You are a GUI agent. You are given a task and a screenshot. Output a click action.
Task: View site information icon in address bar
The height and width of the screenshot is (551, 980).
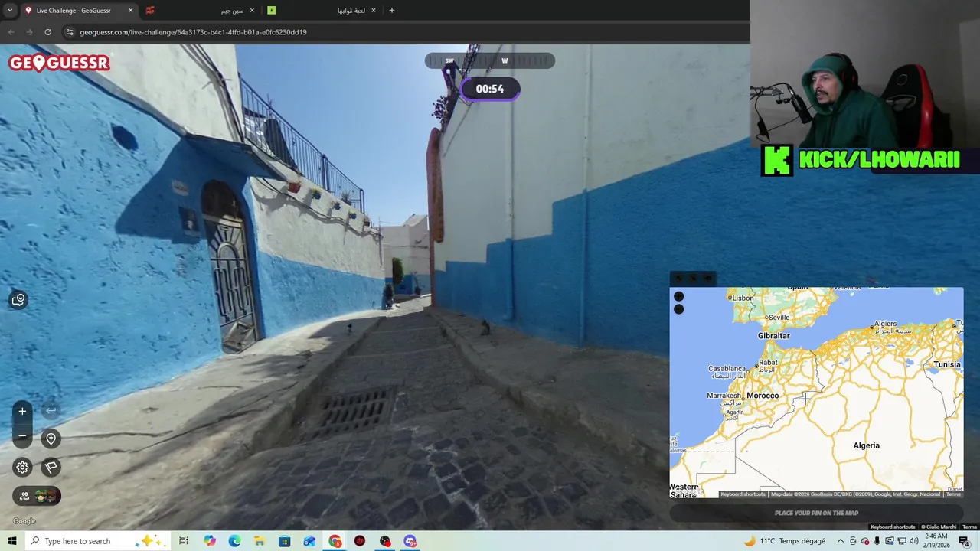(x=70, y=32)
